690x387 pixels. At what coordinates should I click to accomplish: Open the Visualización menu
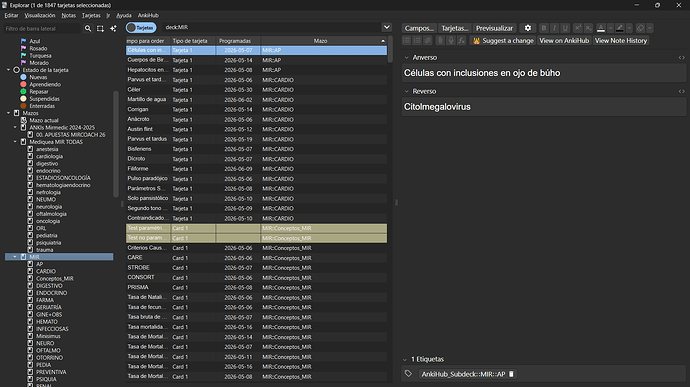40,15
